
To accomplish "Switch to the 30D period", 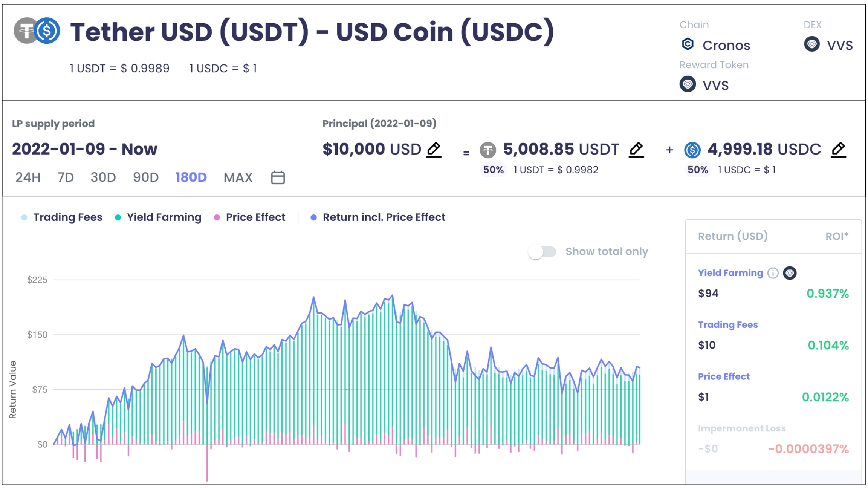I will click(103, 177).
